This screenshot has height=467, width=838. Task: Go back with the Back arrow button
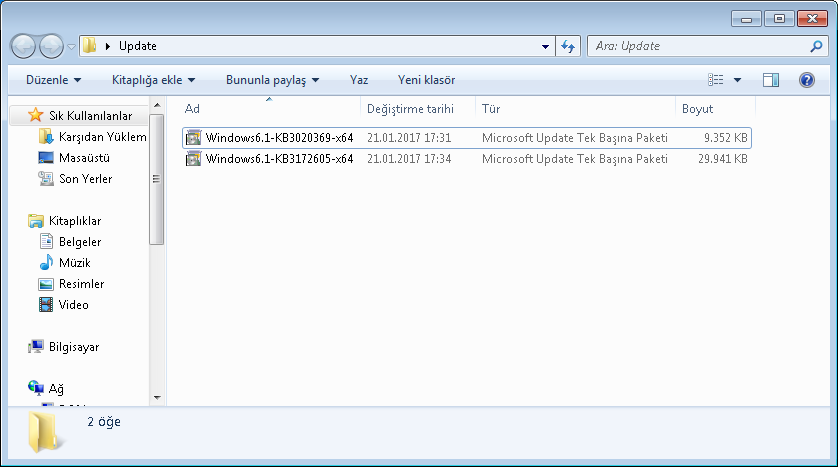(x=24, y=46)
